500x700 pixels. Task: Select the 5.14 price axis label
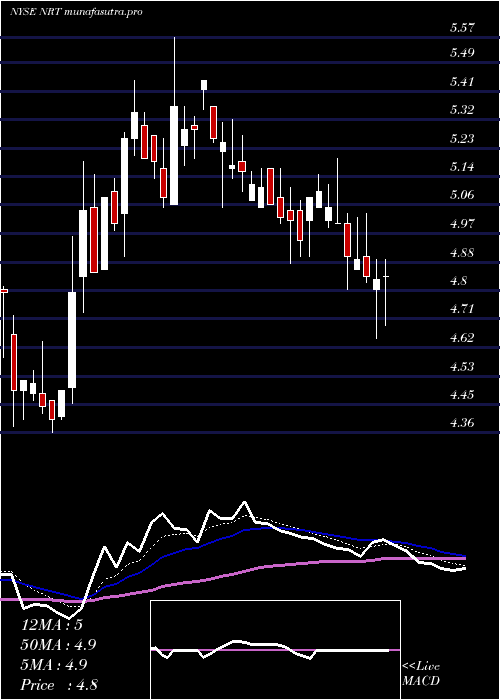pos(462,167)
